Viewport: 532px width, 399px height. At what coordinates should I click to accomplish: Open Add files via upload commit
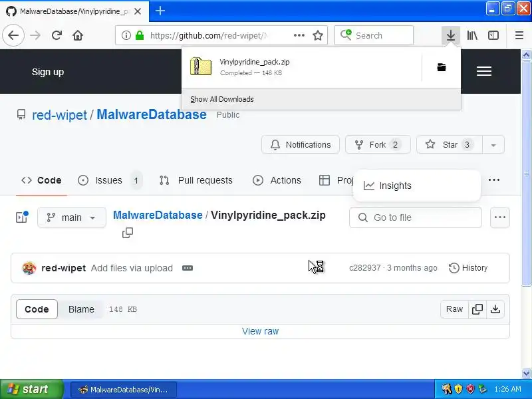coord(132,268)
